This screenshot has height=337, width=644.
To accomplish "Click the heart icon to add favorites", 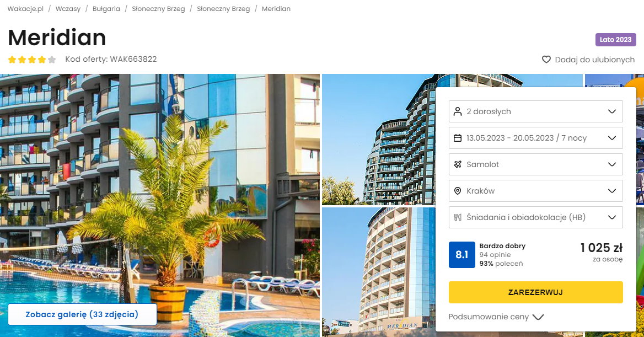I will point(546,60).
